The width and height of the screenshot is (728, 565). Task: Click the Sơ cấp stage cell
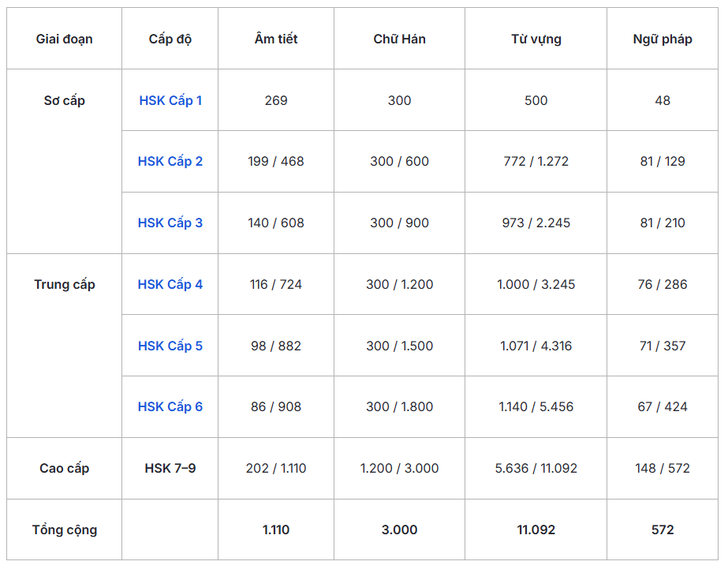(64, 100)
